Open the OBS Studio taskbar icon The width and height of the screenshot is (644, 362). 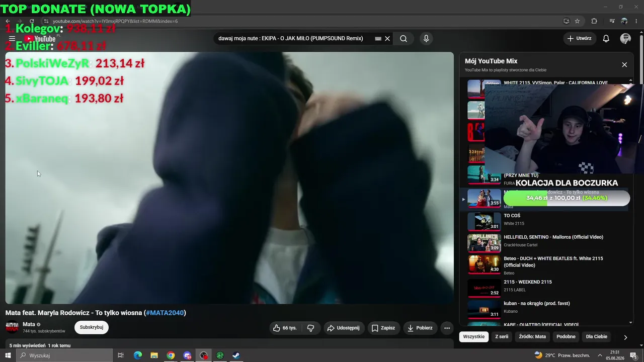(204, 355)
